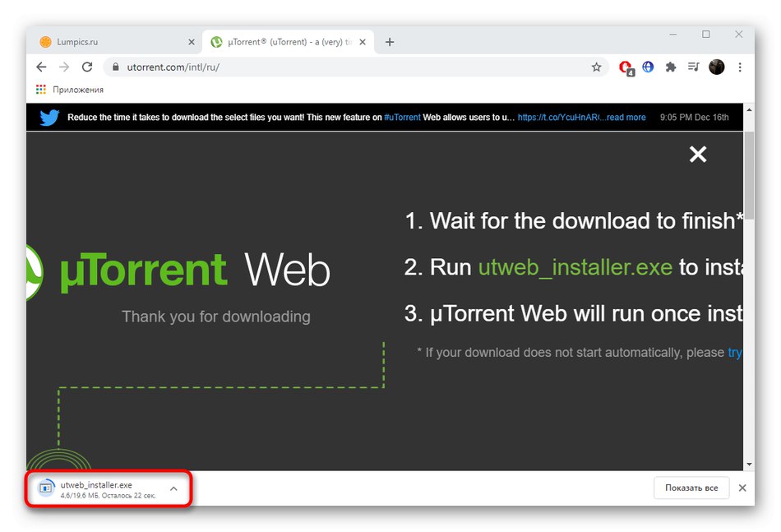781x532 pixels.
Task: Open the blue globe extension icon
Action: click(x=648, y=67)
